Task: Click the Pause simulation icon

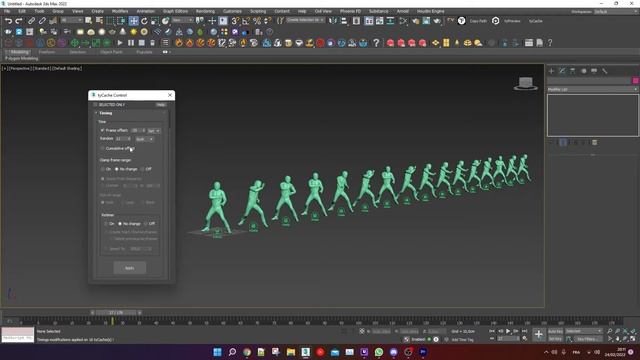Action: tap(131, 42)
